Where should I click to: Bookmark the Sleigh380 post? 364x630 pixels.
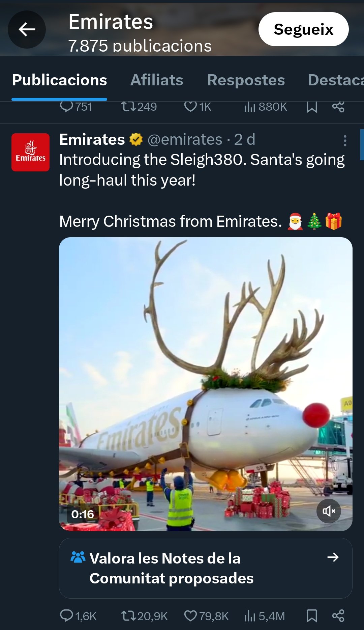click(312, 616)
